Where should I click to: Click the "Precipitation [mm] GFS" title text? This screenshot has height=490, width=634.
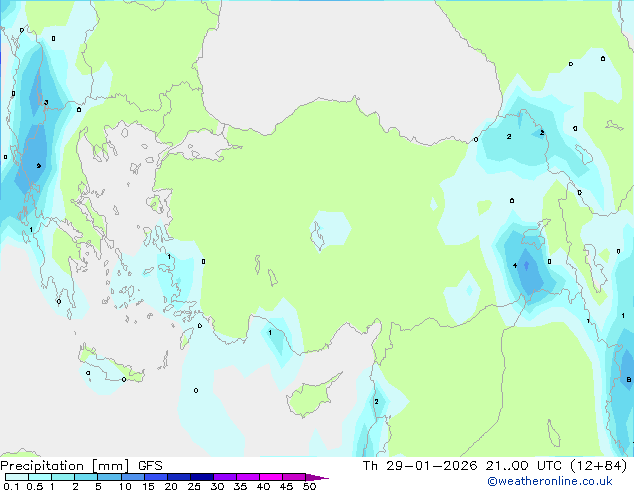81,466
